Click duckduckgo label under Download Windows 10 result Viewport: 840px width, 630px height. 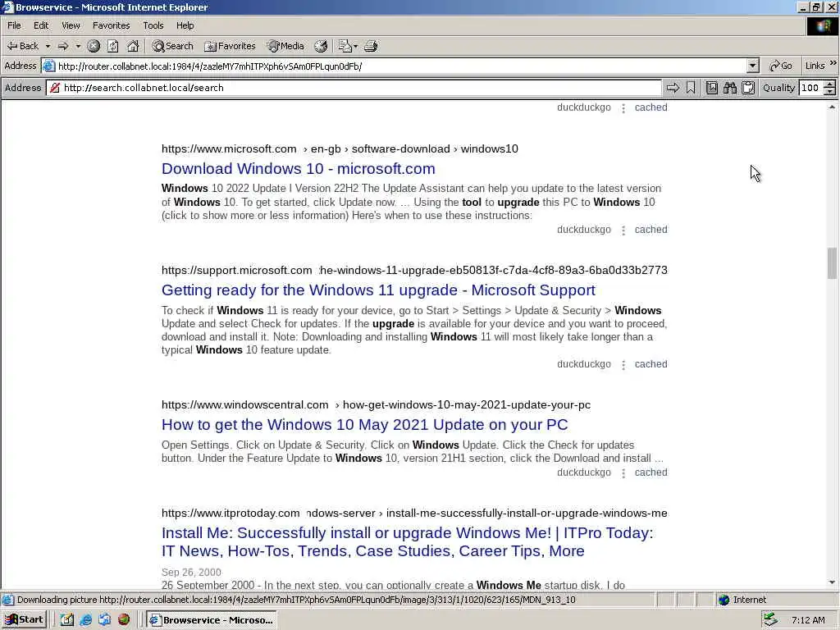583,230
